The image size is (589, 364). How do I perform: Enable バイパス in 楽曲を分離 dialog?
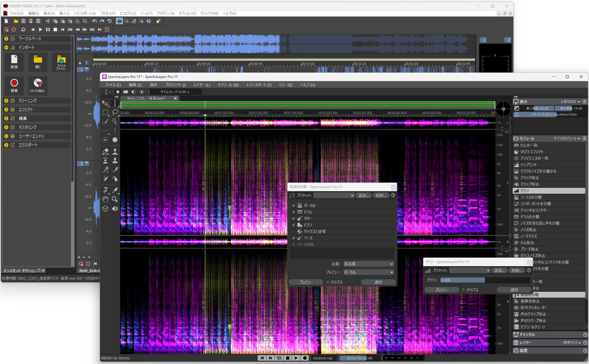(x=327, y=282)
